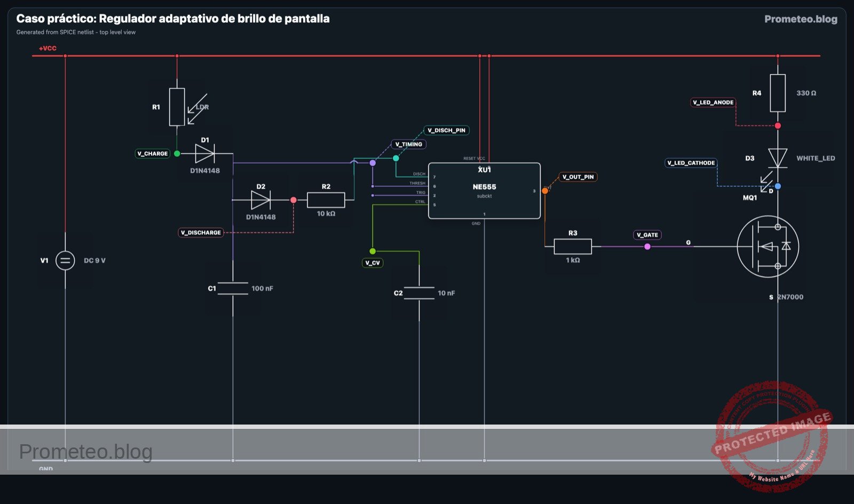This screenshot has height=504, width=854.
Task: Click the green V_CHARGE node dot
Action: 177,154
